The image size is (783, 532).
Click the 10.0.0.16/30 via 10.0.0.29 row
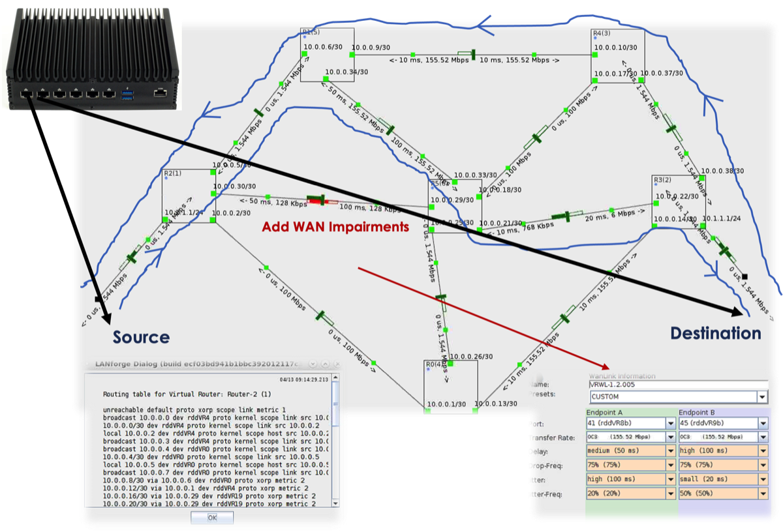point(210,495)
